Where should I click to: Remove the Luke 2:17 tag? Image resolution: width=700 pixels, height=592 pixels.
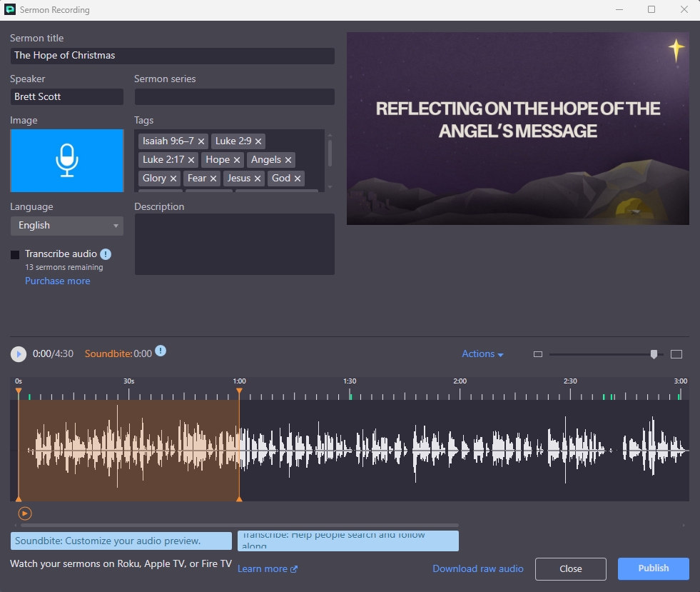[x=191, y=160]
